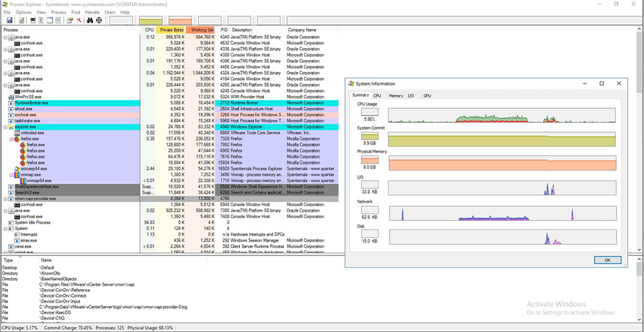Save the process list
This screenshot has height=332, width=644.
click(10, 20)
